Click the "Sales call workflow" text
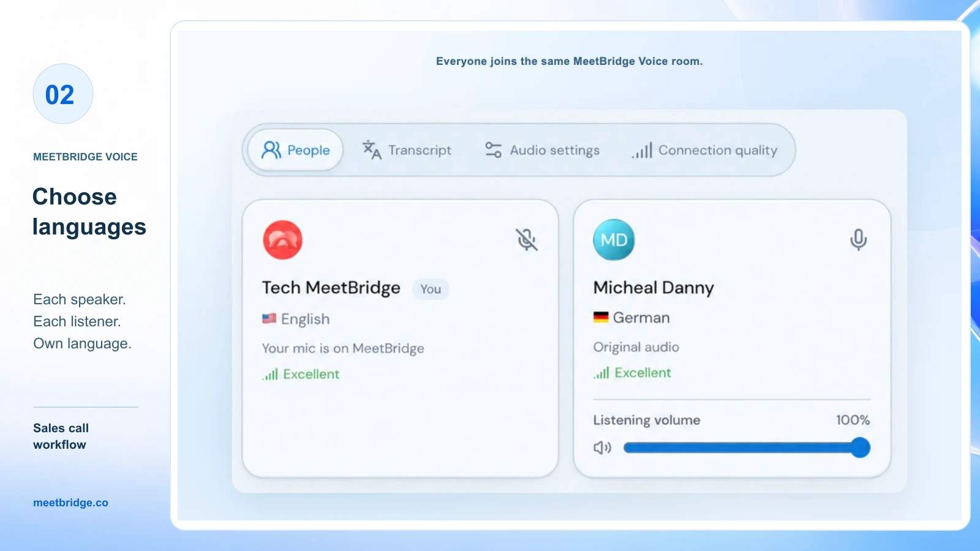Viewport: 980px width, 551px height. (61, 437)
